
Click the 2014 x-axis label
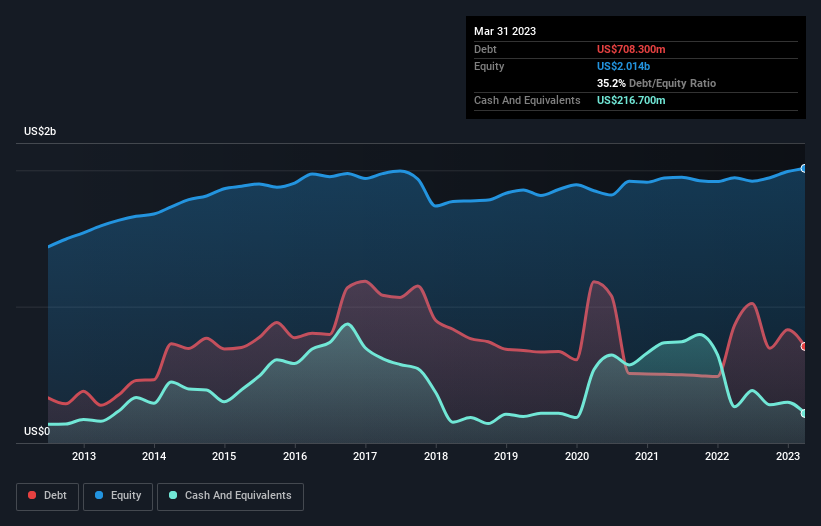[x=154, y=456]
